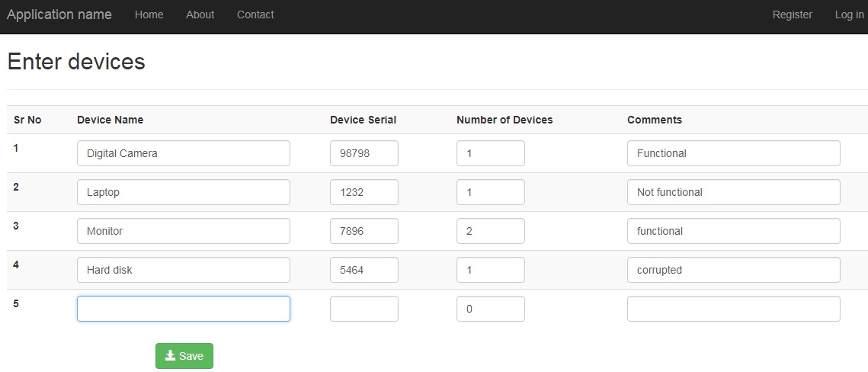Image resolution: width=868 pixels, height=372 pixels.
Task: Select the number field showing 0
Action: pyautogui.click(x=491, y=309)
